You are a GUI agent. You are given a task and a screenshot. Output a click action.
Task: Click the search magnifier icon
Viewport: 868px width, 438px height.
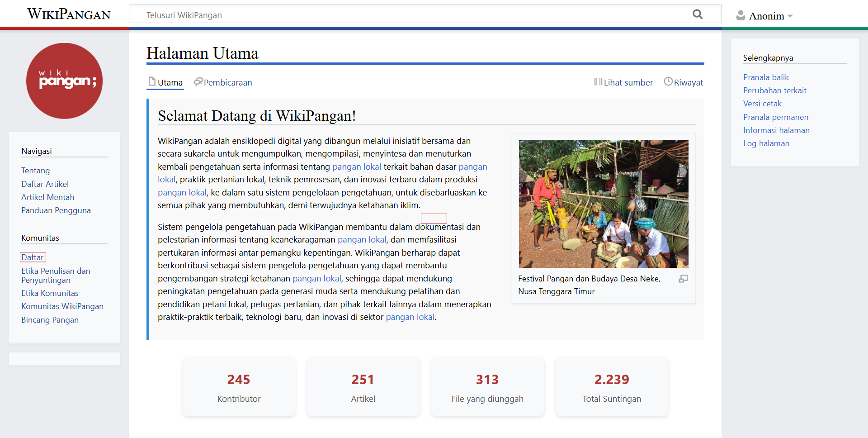(698, 14)
